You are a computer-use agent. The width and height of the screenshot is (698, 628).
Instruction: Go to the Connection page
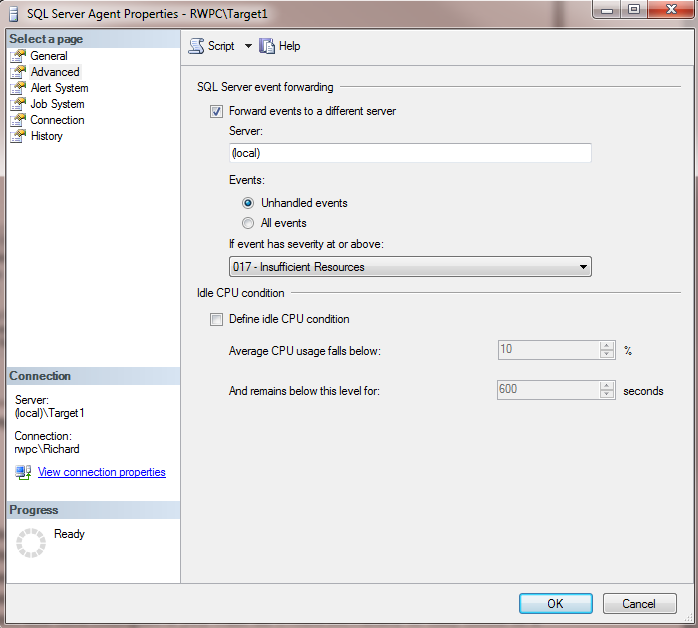coord(57,120)
